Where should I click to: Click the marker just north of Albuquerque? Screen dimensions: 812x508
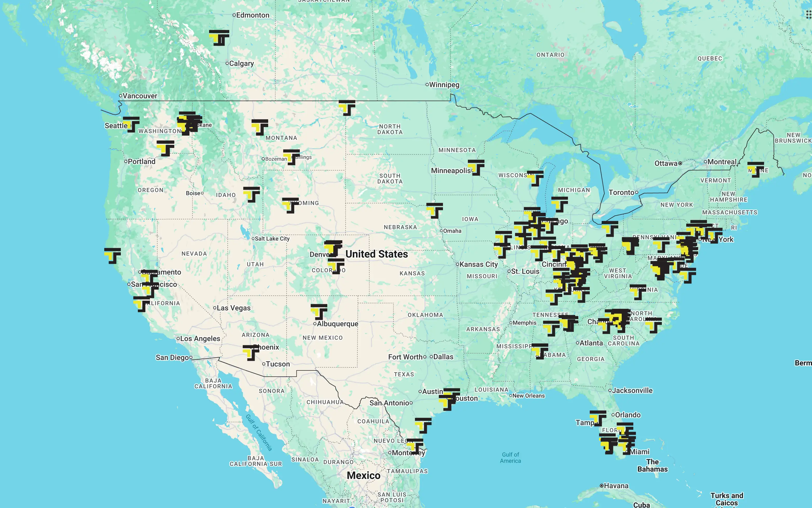(x=319, y=312)
